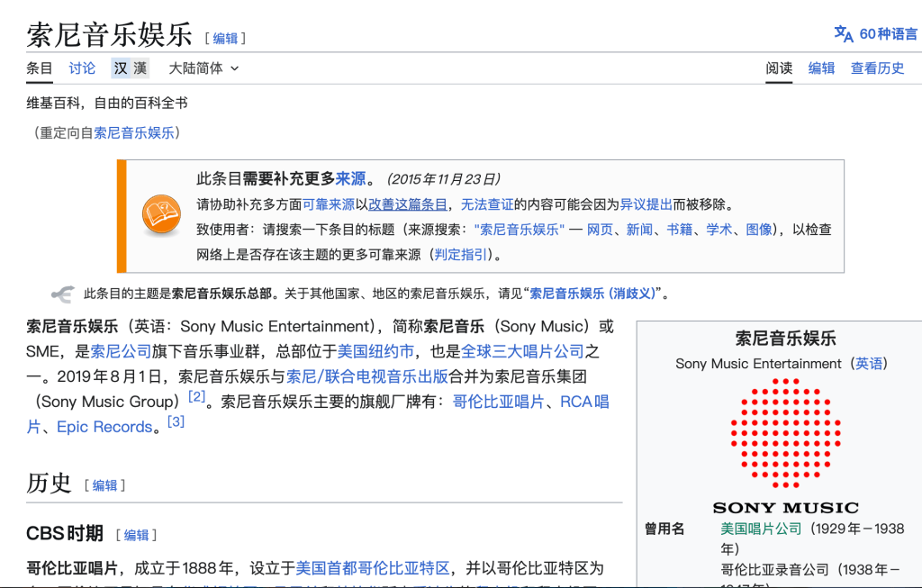Jump to reference footnote [2]
The image size is (922, 588).
pyautogui.click(x=196, y=397)
